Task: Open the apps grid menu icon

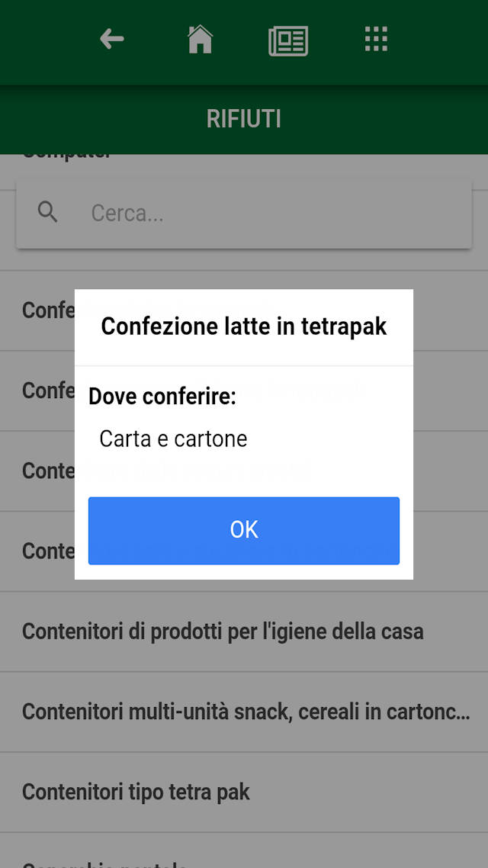Action: coord(376,39)
